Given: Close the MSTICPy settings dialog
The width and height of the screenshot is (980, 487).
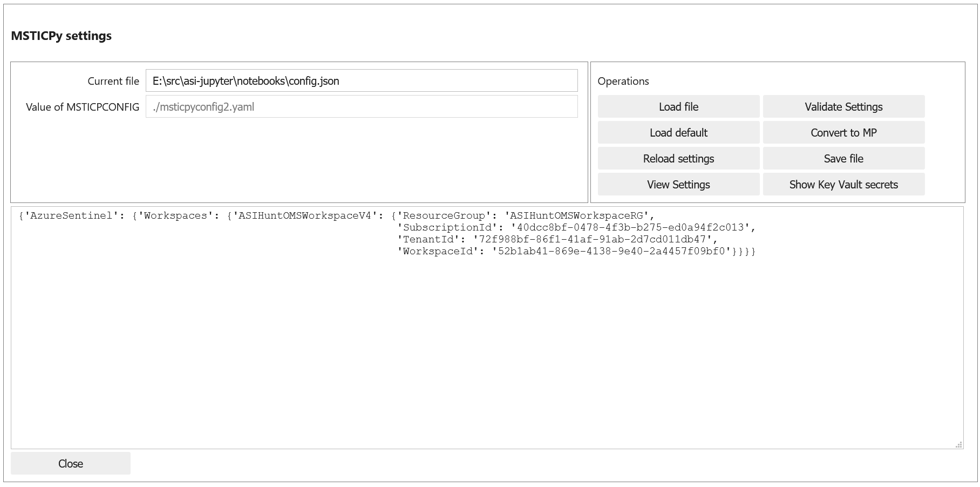Looking at the screenshot, I should (x=71, y=463).
